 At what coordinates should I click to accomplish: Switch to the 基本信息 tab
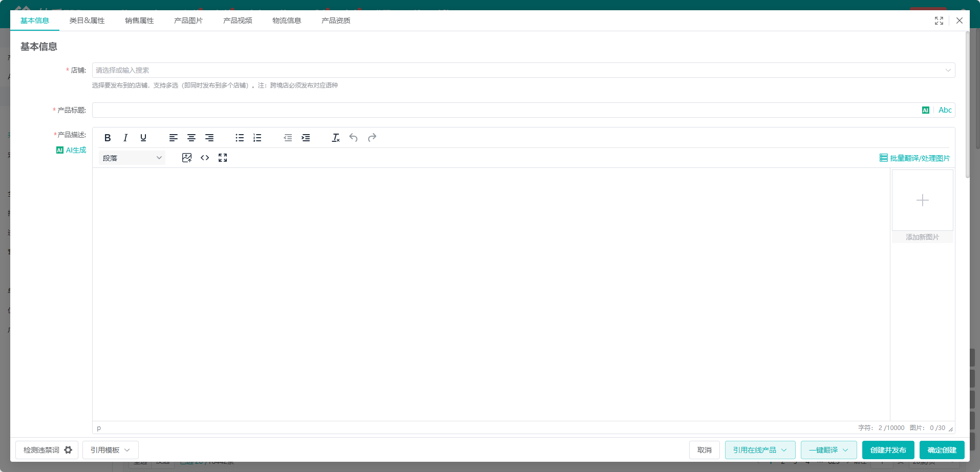pyautogui.click(x=35, y=20)
